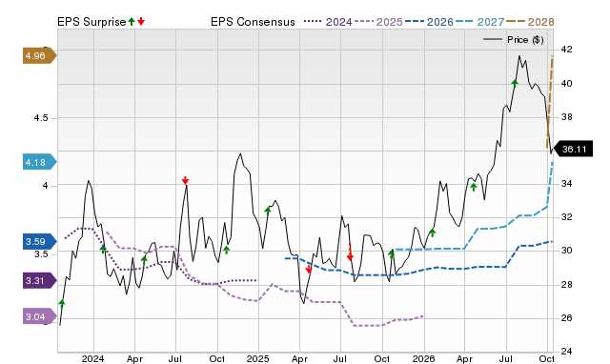Click the red down arrow in EPS Surprise legend

coord(141,22)
